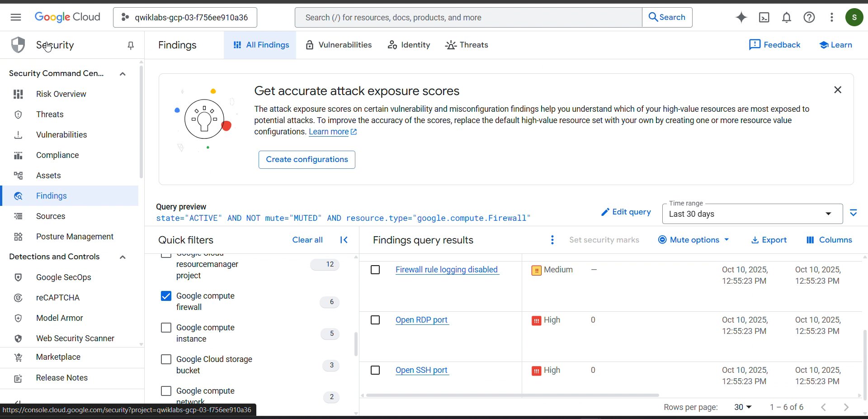The image size is (868, 419).
Task: Click the Google SecOps shield icon
Action: pyautogui.click(x=18, y=277)
